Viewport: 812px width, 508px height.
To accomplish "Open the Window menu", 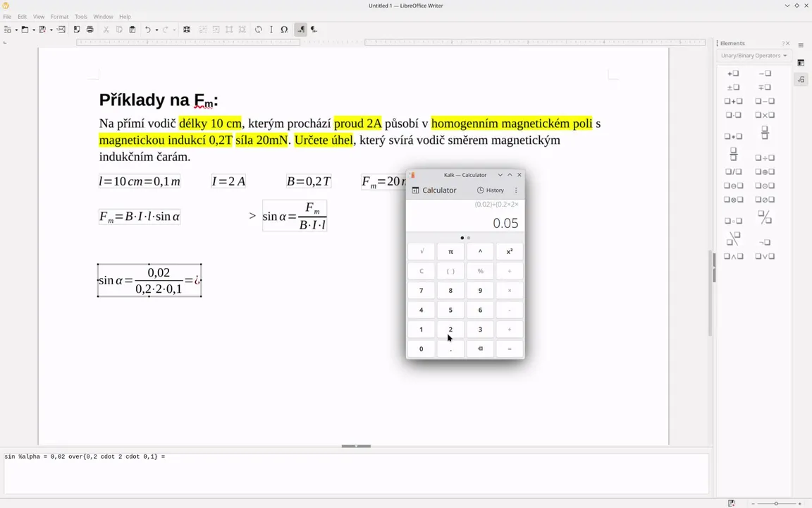I will pos(103,17).
